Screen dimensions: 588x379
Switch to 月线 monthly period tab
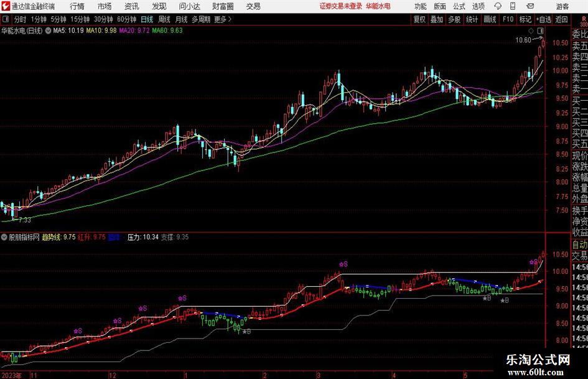point(181,19)
